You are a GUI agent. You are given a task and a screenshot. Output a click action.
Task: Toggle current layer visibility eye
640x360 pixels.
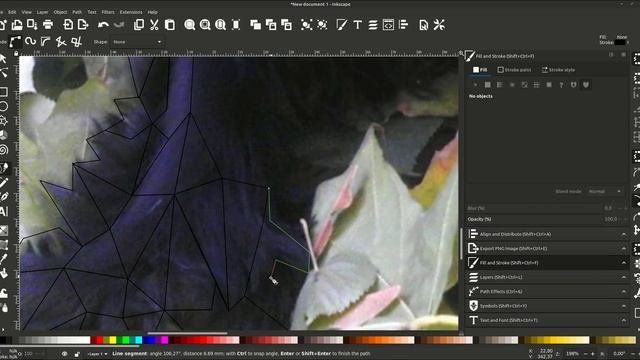64,354
